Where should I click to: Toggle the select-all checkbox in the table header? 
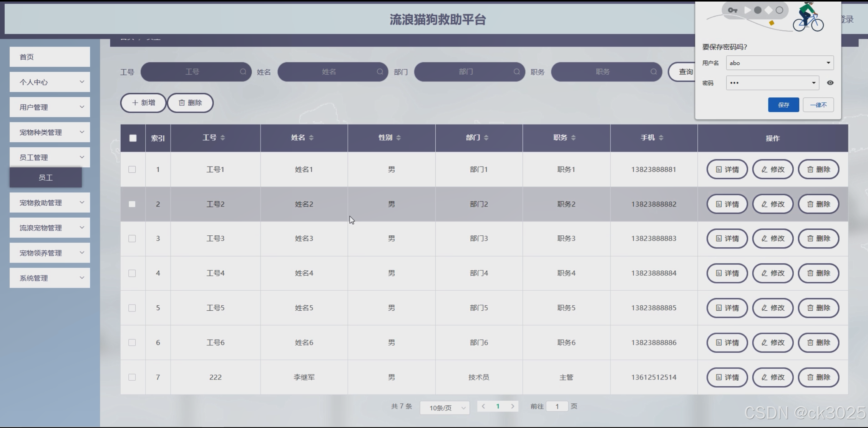tap(133, 138)
